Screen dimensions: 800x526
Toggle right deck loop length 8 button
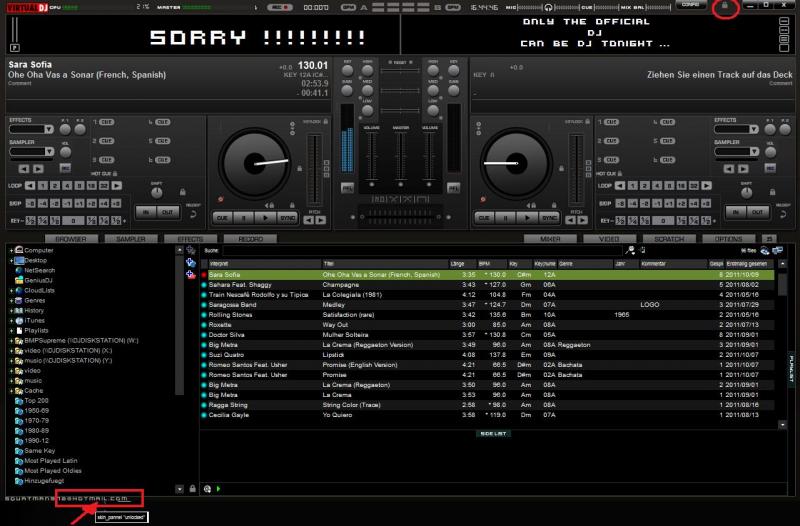tap(669, 186)
